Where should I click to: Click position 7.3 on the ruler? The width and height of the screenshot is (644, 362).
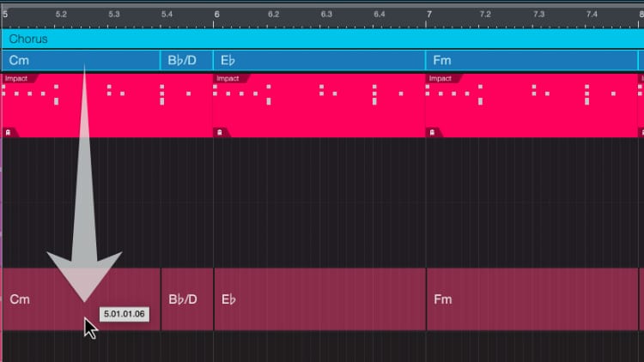pyautogui.click(x=538, y=15)
